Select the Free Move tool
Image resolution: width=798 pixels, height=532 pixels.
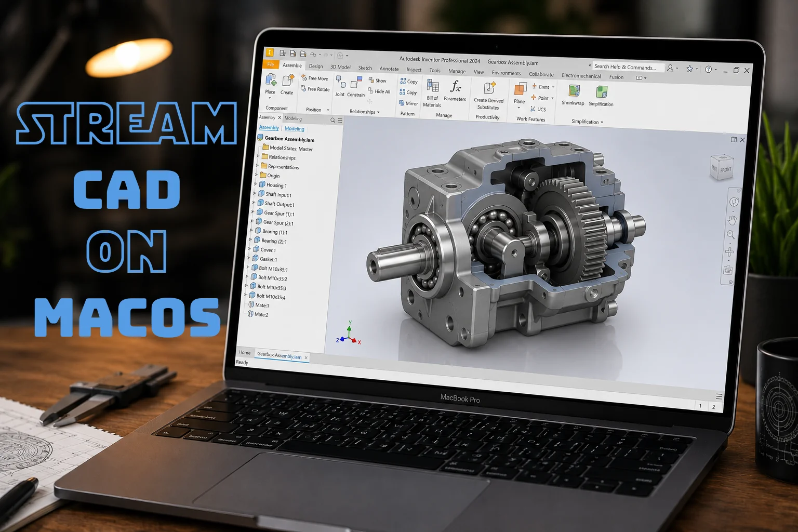[314, 78]
